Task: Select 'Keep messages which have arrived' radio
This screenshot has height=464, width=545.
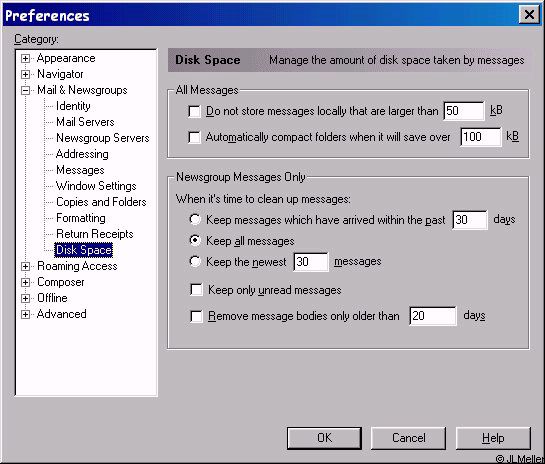Action: pyautogui.click(x=195, y=219)
